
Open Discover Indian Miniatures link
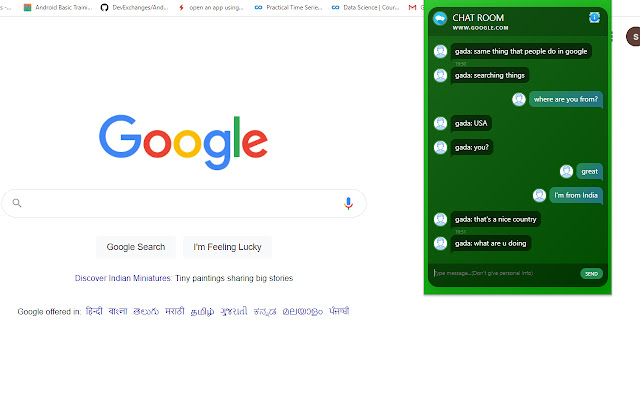coord(123,278)
